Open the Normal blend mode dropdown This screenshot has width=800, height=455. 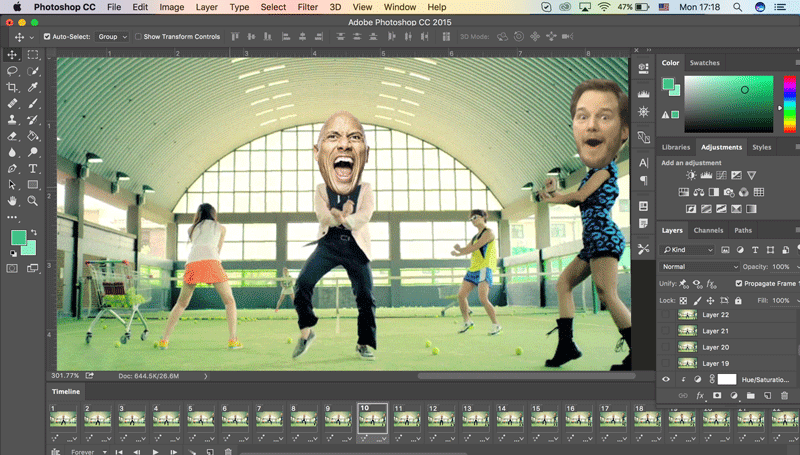[x=699, y=267]
